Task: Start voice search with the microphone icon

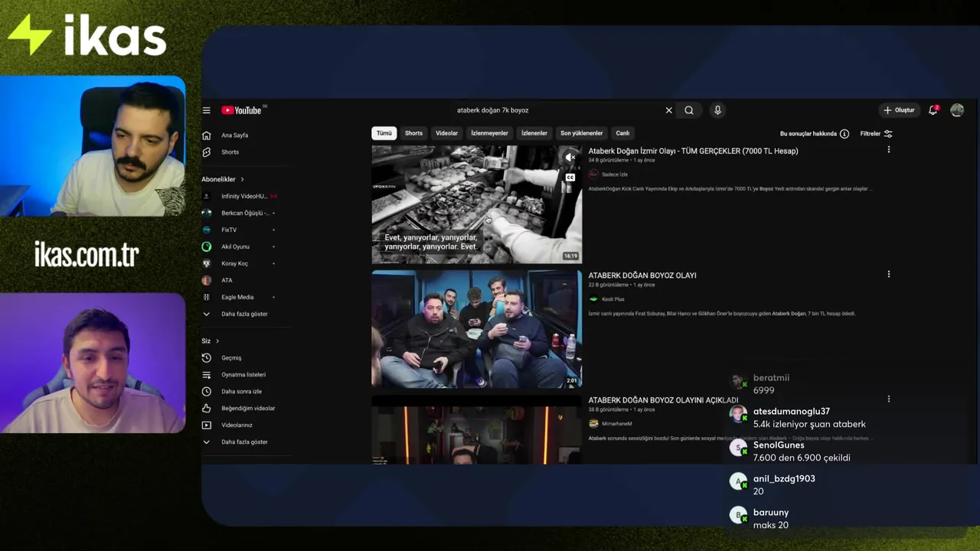Action: (x=717, y=110)
